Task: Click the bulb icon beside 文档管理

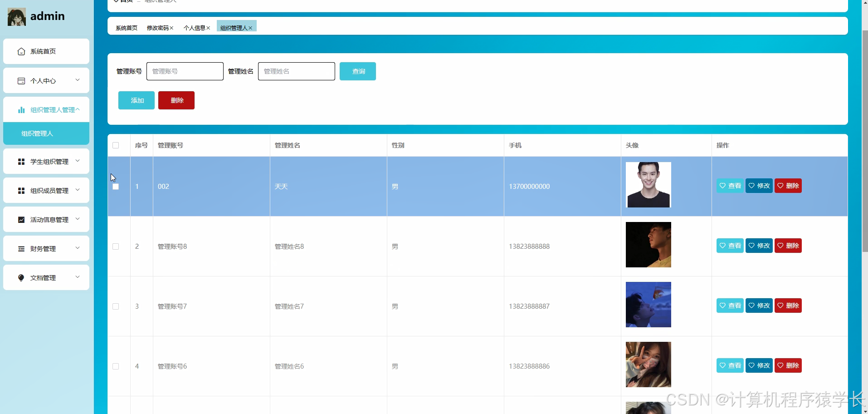Action: (x=21, y=278)
